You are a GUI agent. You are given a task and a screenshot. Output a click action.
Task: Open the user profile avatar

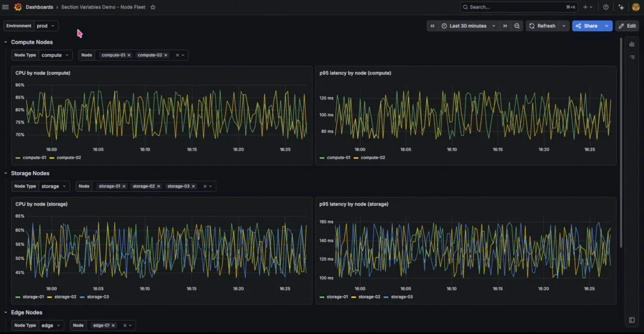coord(636,7)
